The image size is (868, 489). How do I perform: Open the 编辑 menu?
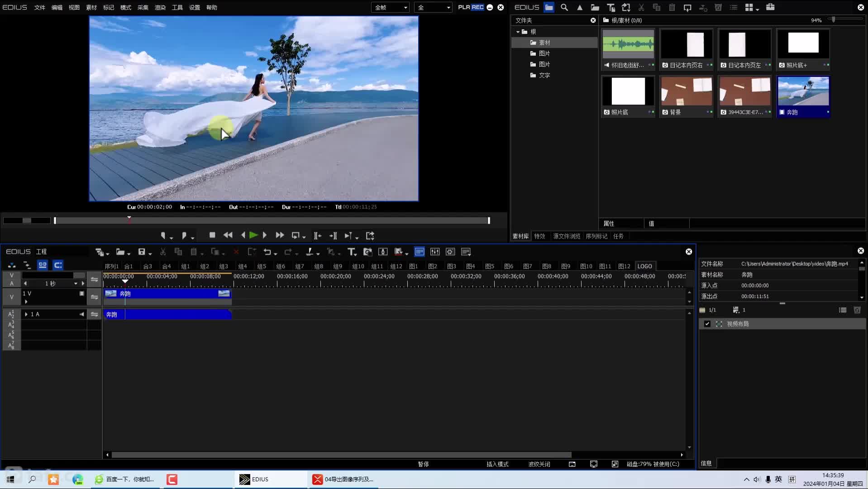(x=57, y=7)
